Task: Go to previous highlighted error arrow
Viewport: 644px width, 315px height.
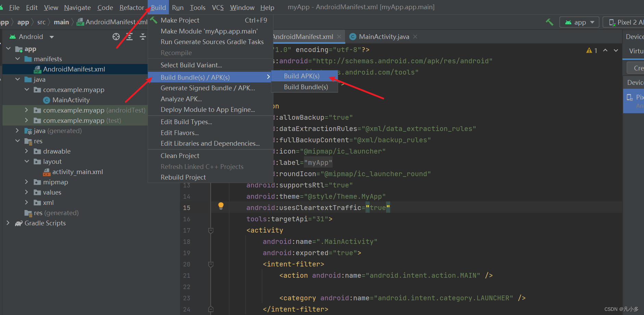Action: [605, 50]
